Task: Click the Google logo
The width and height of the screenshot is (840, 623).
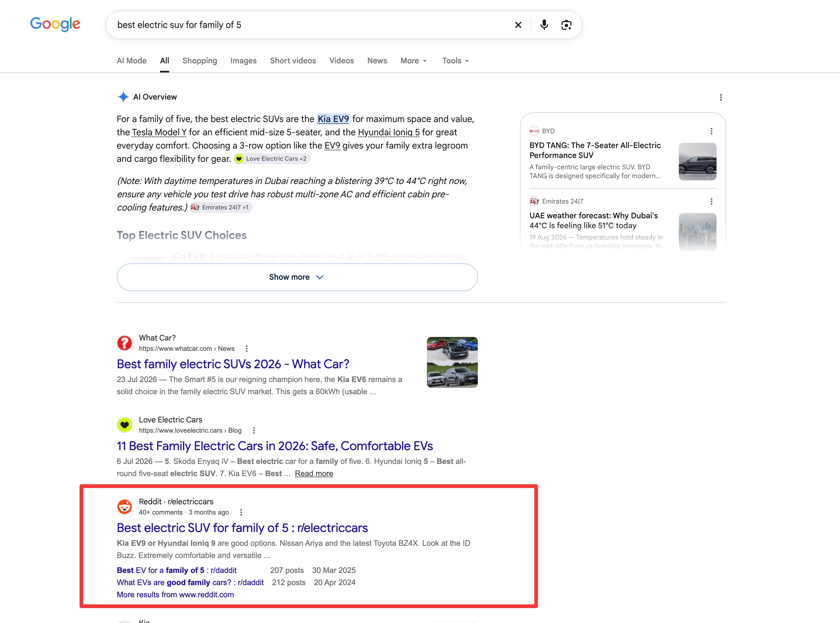Action: [55, 24]
